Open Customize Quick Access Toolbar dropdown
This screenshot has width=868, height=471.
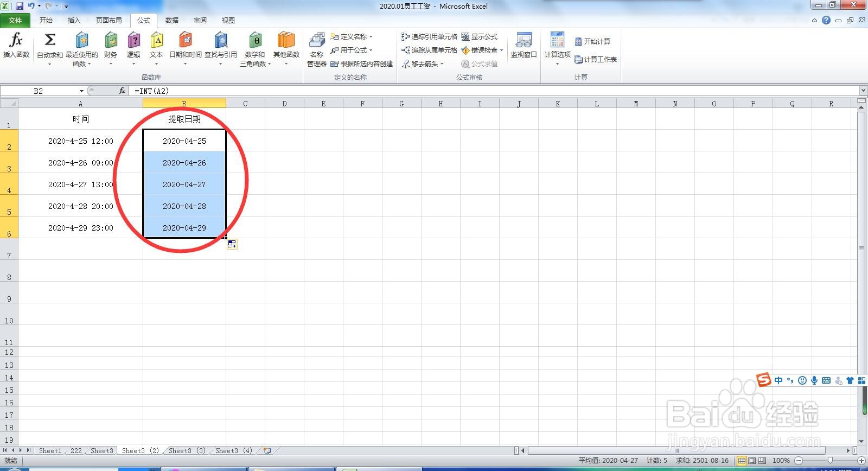pos(66,7)
